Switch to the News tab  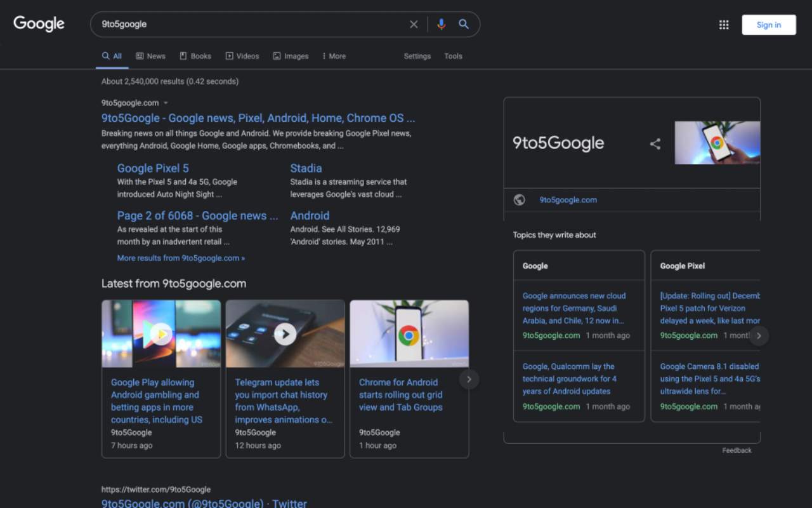tap(150, 56)
